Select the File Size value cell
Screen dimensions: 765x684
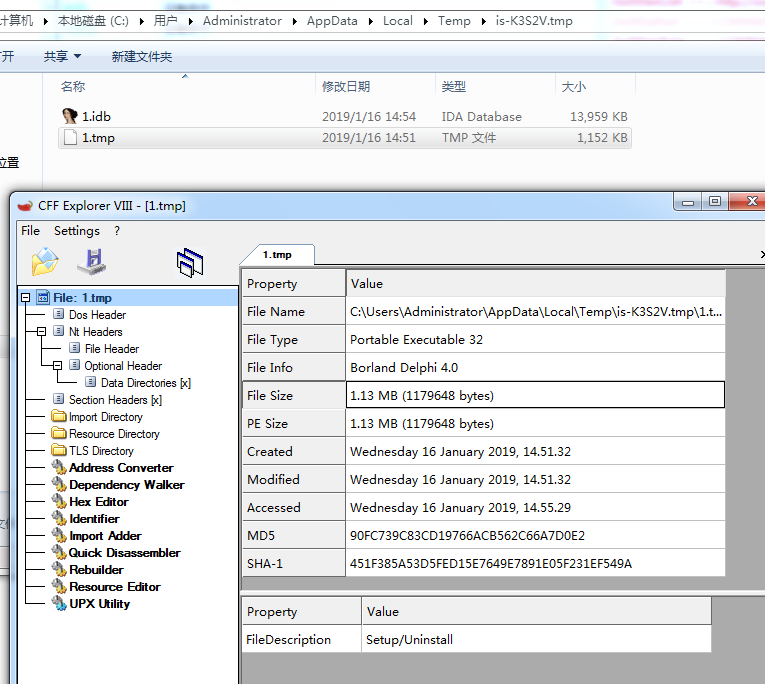[535, 395]
